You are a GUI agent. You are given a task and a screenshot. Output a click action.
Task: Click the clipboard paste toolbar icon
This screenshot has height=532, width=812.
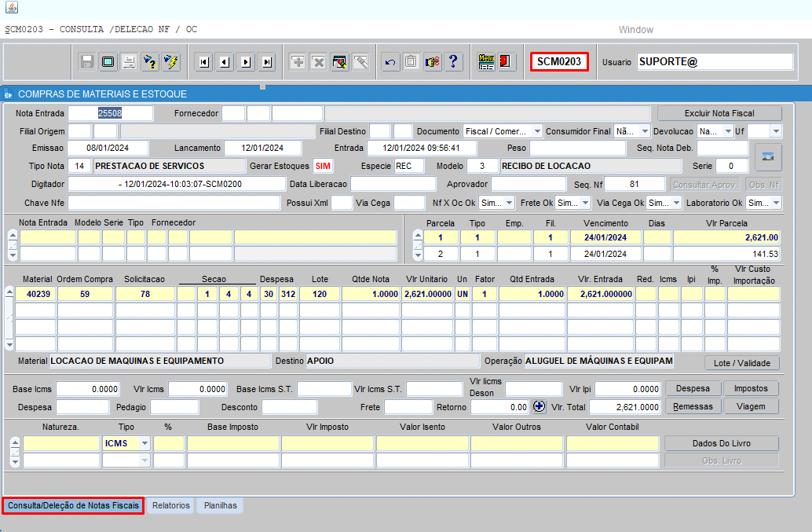(411, 62)
